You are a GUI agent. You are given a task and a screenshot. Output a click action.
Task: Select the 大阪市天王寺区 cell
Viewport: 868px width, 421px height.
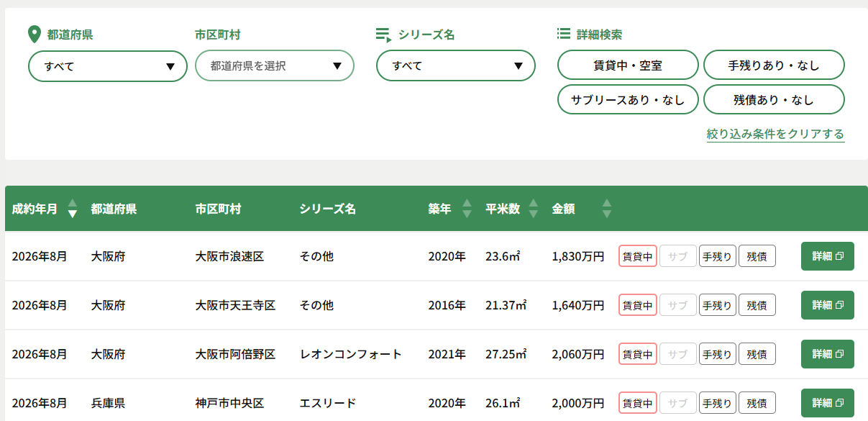pyautogui.click(x=235, y=305)
